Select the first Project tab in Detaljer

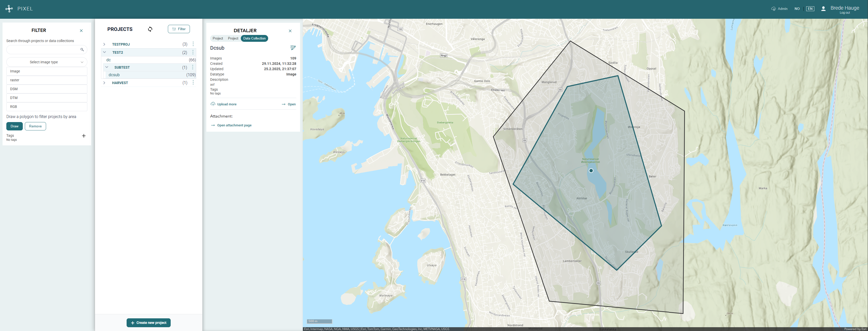tap(218, 38)
